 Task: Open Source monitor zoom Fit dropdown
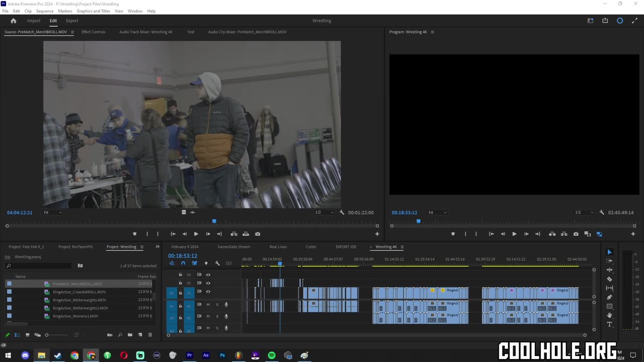click(52, 213)
